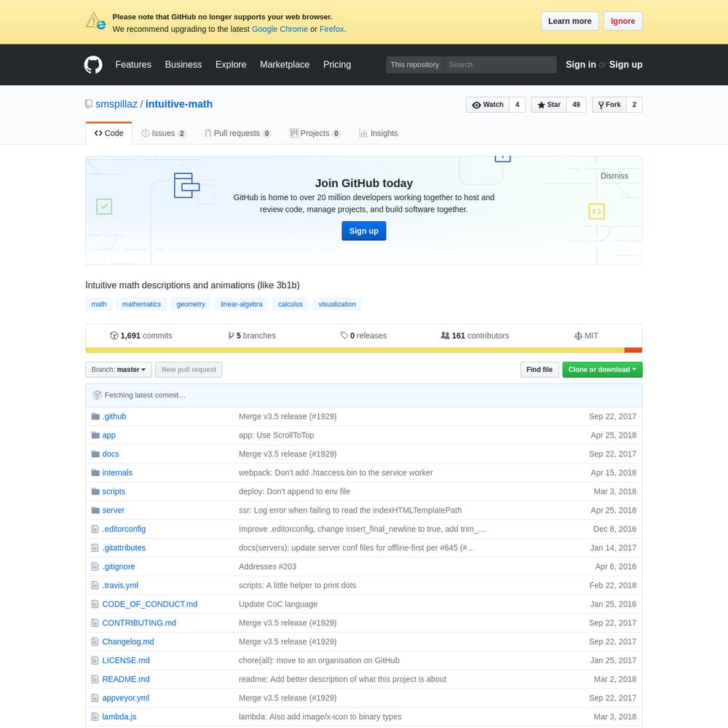Image resolution: width=728 pixels, height=728 pixels.
Task: Click the Sign in link
Action: click(581, 65)
